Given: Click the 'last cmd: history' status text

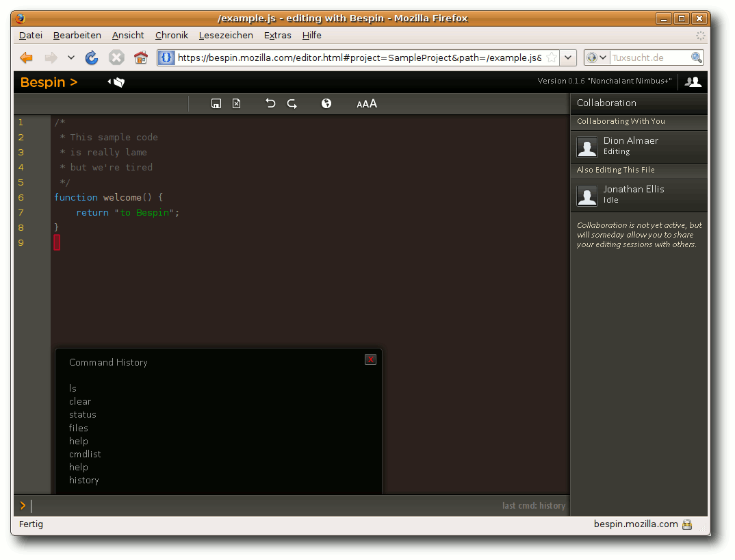Looking at the screenshot, I should pos(533,506).
